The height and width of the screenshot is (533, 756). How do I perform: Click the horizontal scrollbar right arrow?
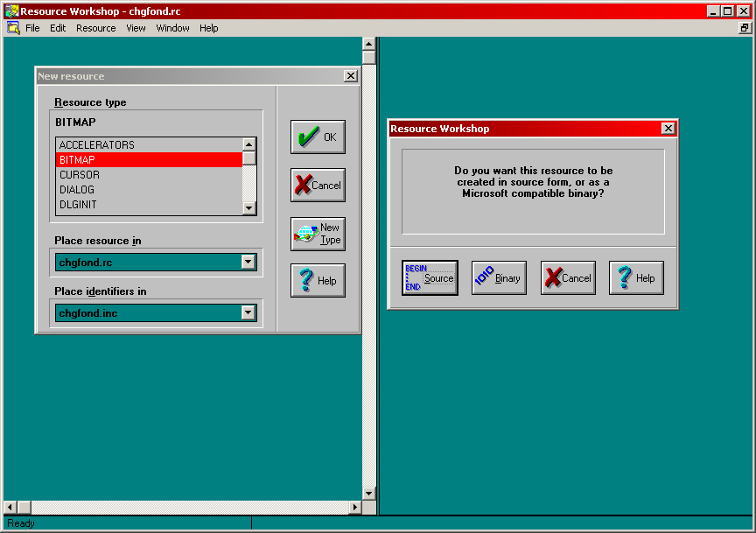pyautogui.click(x=355, y=508)
